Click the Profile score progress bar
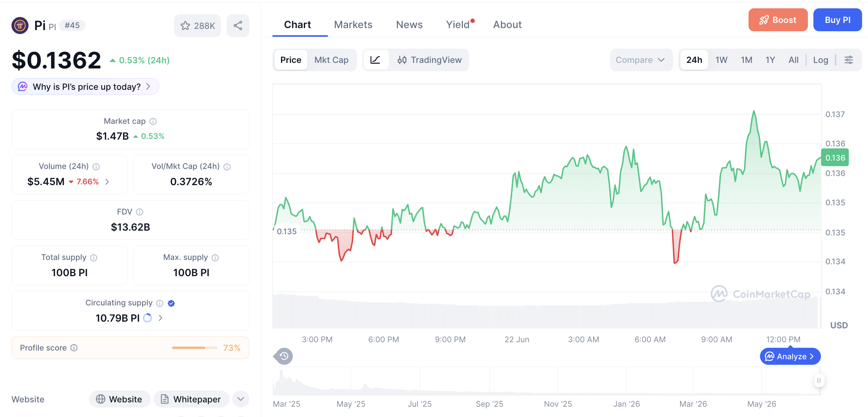The width and height of the screenshot is (868, 417). click(195, 348)
